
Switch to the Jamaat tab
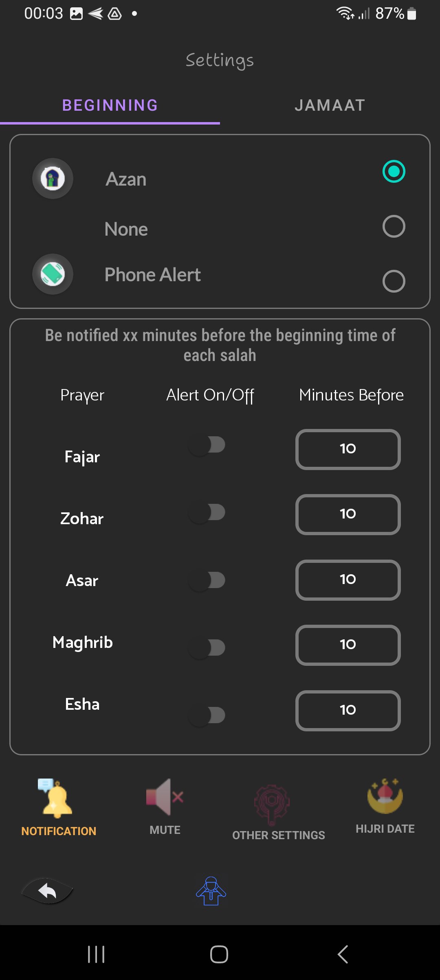tap(330, 105)
